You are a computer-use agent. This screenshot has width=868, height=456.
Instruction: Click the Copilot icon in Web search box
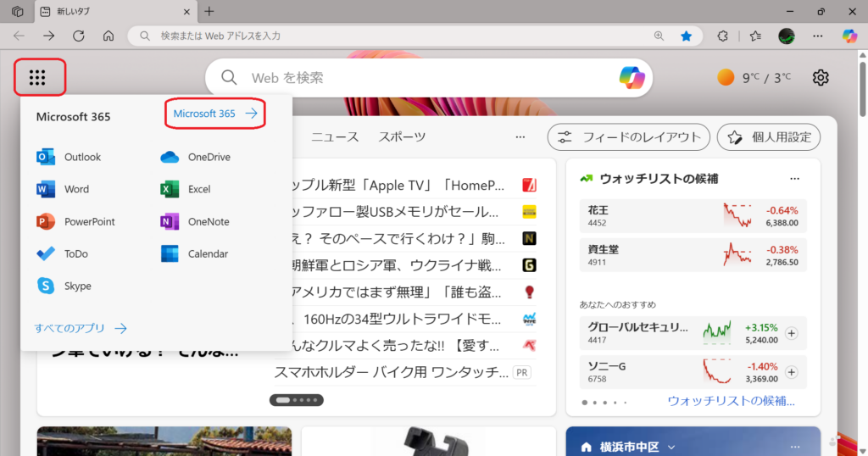pos(632,77)
